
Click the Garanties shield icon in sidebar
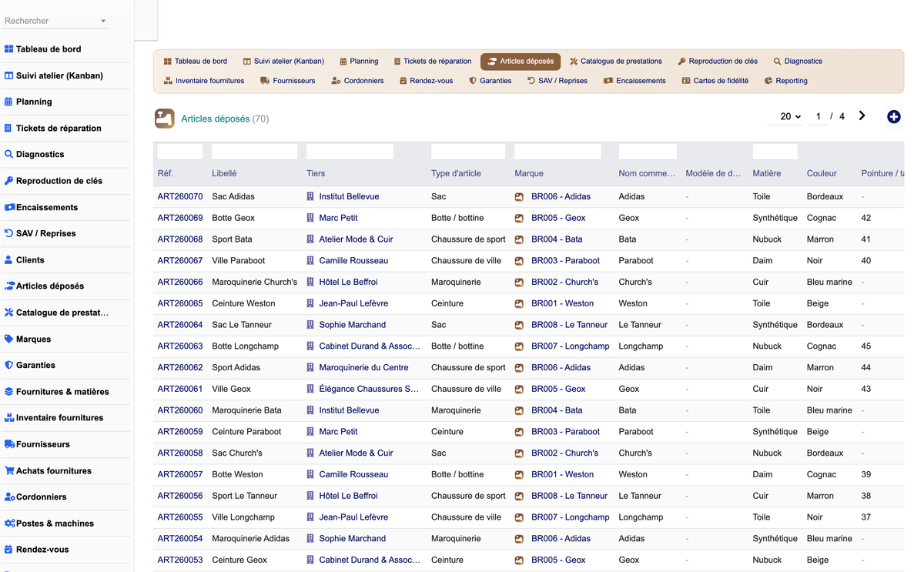[9, 365]
